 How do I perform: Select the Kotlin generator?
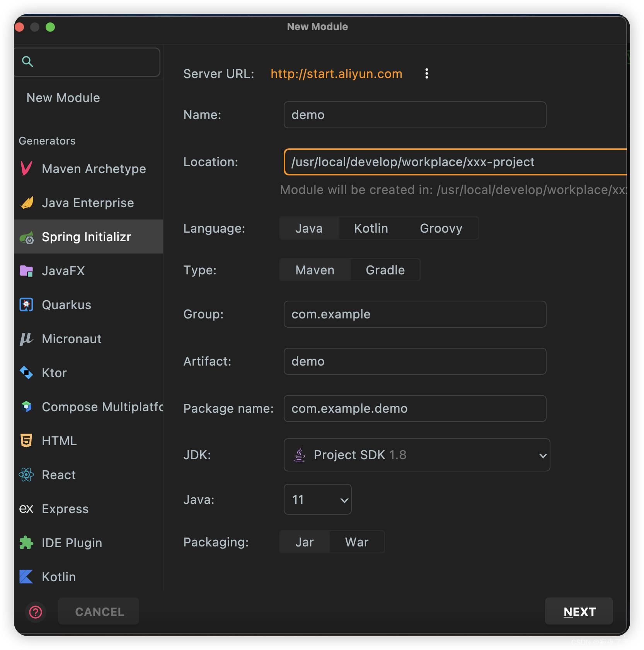click(x=58, y=577)
